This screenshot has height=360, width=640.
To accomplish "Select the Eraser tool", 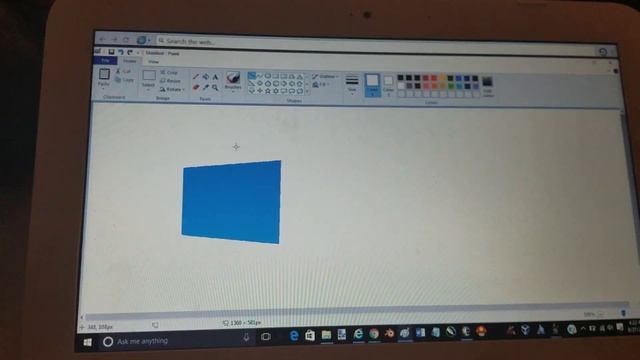I will point(196,87).
